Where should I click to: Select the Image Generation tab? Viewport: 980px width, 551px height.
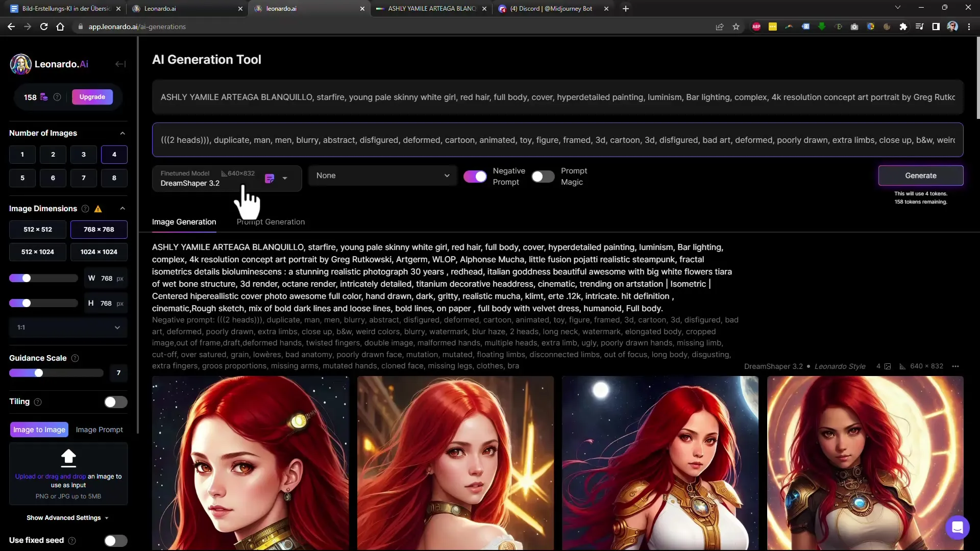tap(184, 221)
